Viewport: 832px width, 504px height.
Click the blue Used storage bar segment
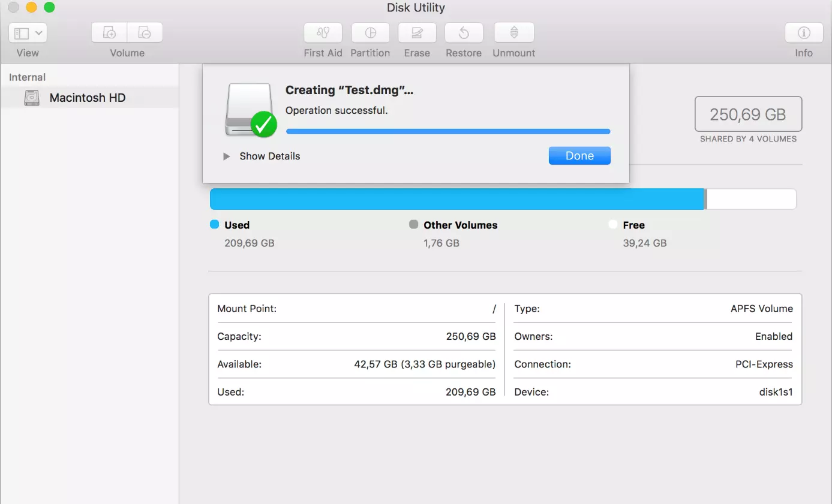coord(456,199)
